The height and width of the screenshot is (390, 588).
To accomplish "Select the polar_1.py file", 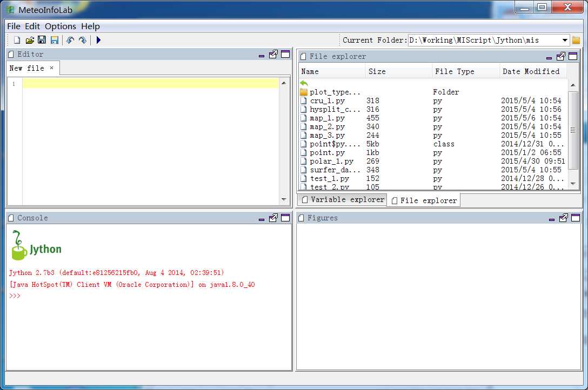I will 433,161.
